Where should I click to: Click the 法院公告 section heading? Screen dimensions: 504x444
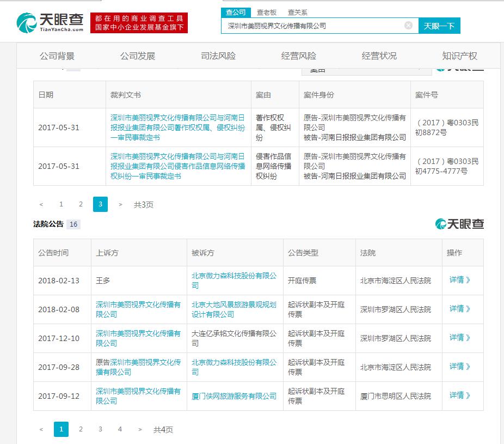coord(48,224)
